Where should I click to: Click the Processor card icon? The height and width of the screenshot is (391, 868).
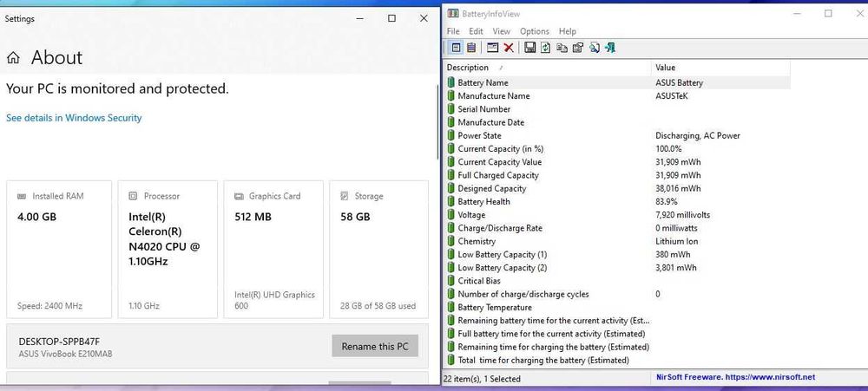[x=133, y=196]
